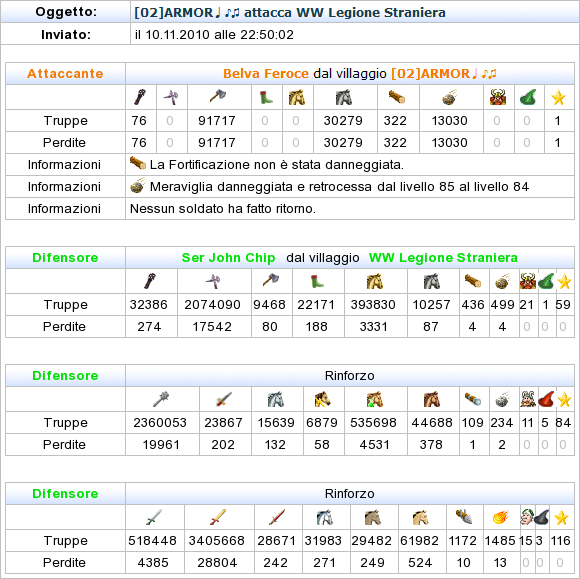
Task: Click the attacker Truppe value 13030
Action: (449, 121)
